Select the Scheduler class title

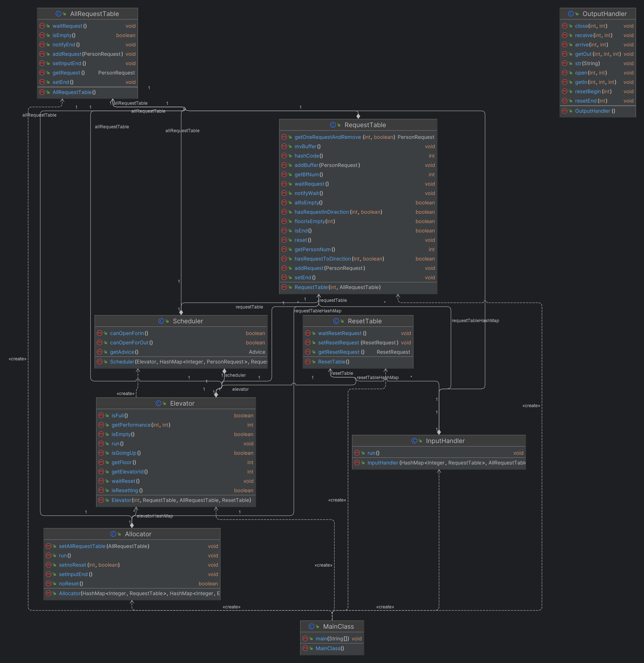tap(188, 321)
